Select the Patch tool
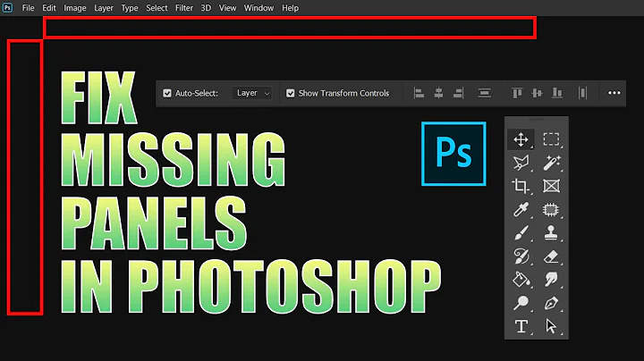644x361 pixels. click(x=551, y=210)
